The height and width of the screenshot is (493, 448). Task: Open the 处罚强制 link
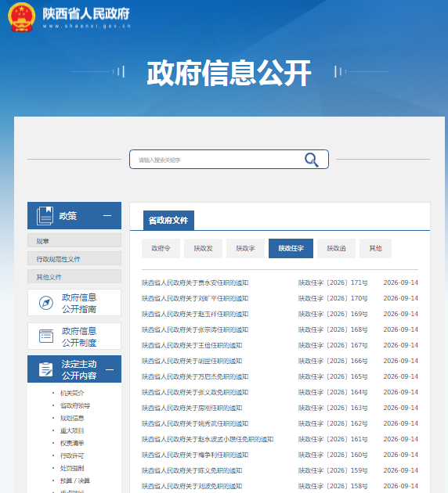coord(72,468)
